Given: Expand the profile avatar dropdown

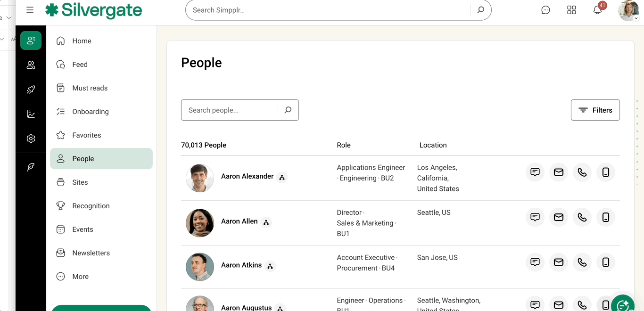Looking at the screenshot, I should (x=628, y=10).
